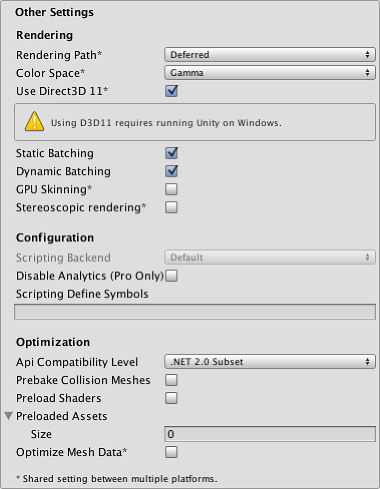This screenshot has width=380, height=489.
Task: Open the Color Space dropdown
Action: 270,73
